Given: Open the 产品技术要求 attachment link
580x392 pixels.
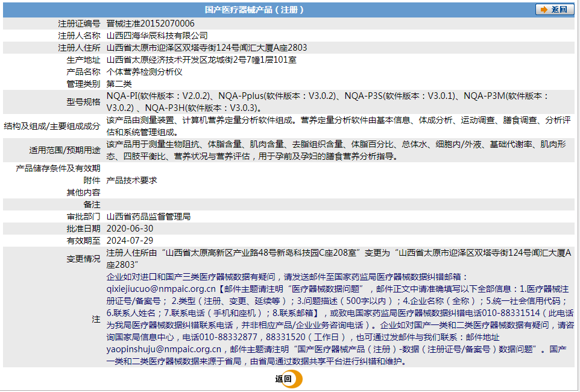Looking at the screenshot, I should 131,180.
